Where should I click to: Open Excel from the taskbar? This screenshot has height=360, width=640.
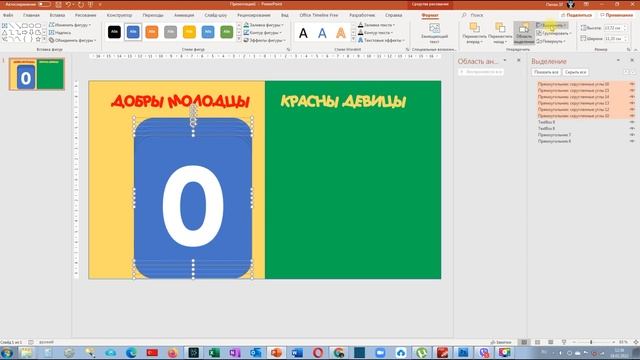pos(214,353)
